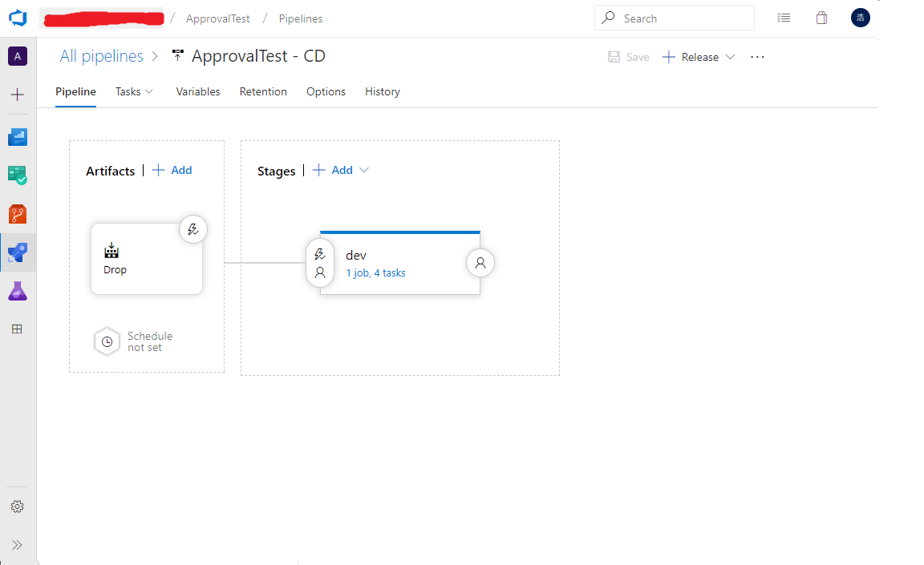Select the dev stage card
This screenshot has height=565, width=924.
[400, 263]
